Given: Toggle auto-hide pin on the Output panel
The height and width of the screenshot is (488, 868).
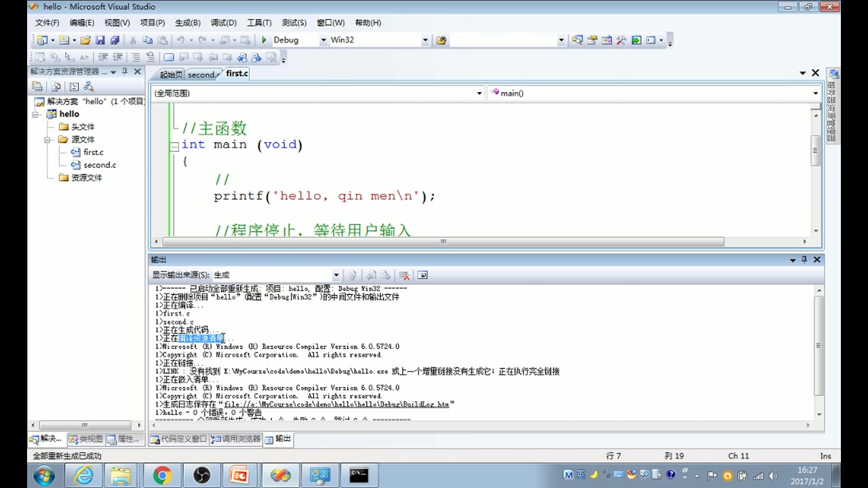Looking at the screenshot, I should (x=804, y=260).
